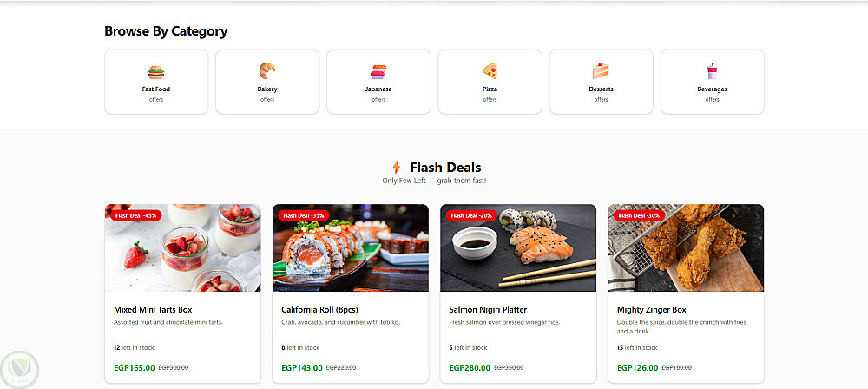Click the Flash Deals lightning bolt icon

[x=396, y=167]
